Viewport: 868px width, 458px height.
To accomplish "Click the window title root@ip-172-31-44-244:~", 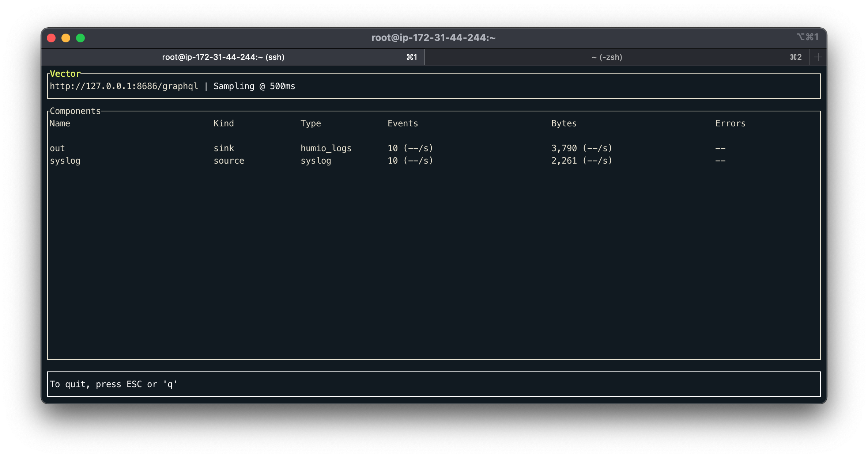I will click(433, 38).
